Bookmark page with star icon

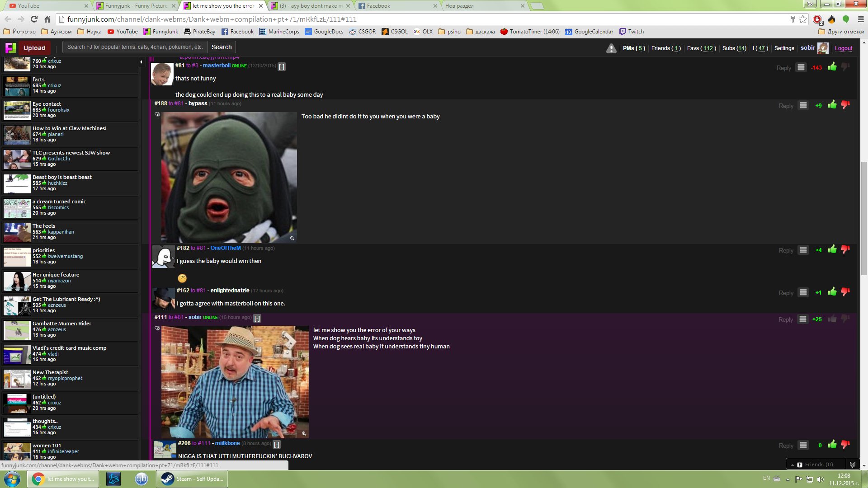click(x=802, y=19)
